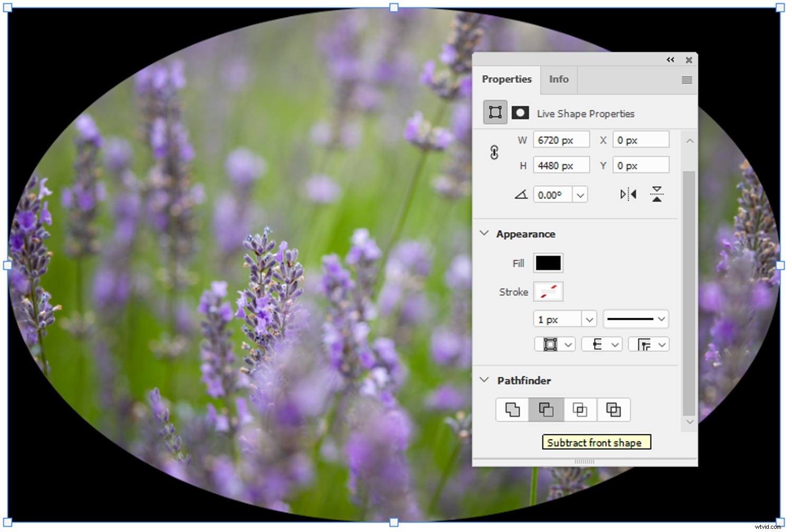Viewport: 792px width, 532px height.
Task: Click inside the W width field
Action: 561,139
